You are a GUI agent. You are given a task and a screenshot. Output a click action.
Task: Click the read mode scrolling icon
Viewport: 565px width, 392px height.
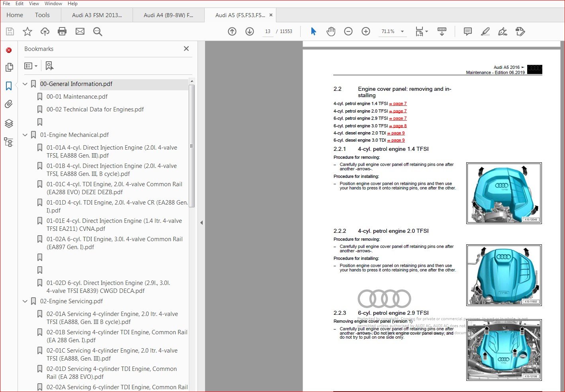click(442, 31)
